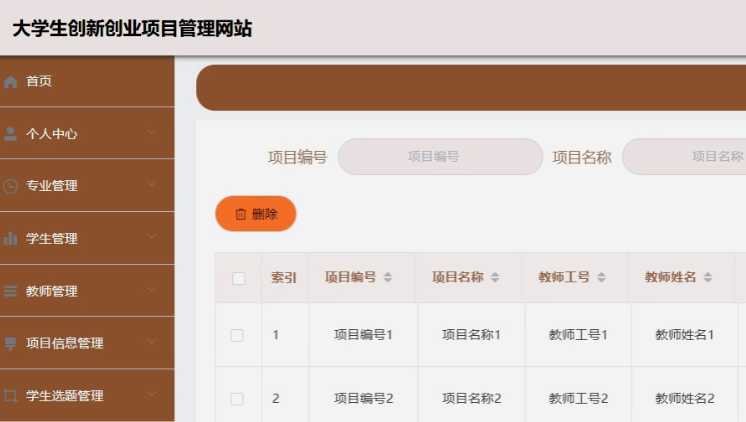Click the icon beside 学生选题管理
Viewport: 746px width, 422px height.
tap(11, 396)
